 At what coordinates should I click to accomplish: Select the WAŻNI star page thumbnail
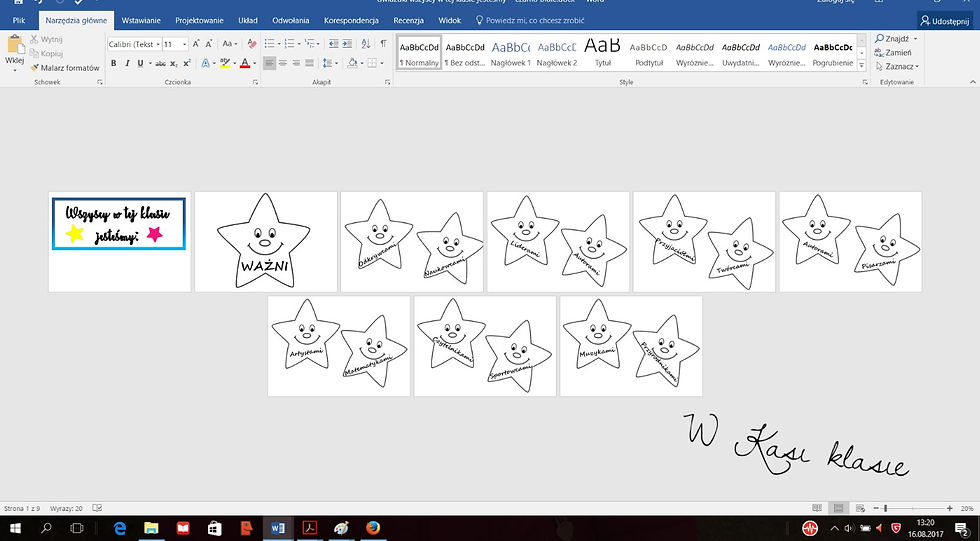tap(266, 242)
